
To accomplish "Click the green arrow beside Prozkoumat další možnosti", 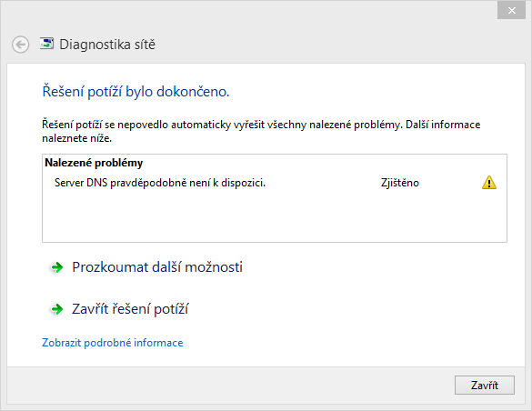I will [57, 267].
